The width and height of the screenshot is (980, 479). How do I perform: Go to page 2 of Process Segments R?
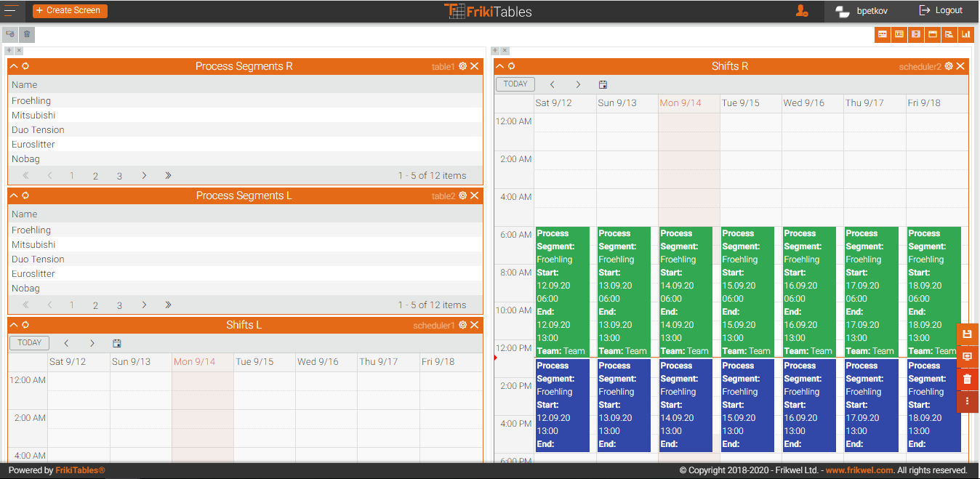click(95, 176)
